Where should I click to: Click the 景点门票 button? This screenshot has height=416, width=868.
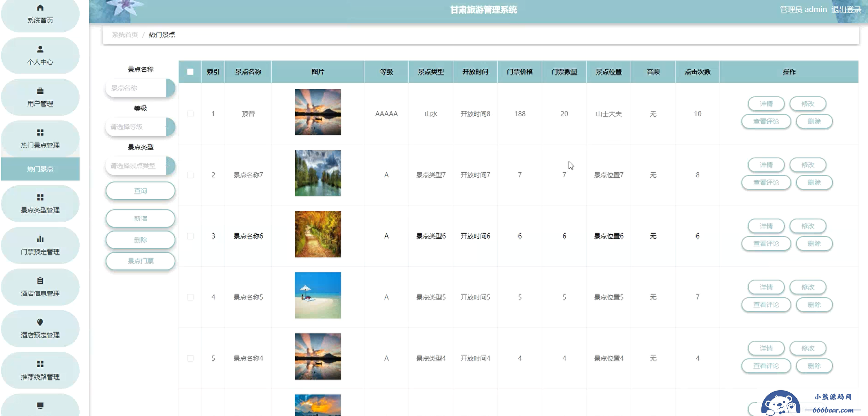140,261
